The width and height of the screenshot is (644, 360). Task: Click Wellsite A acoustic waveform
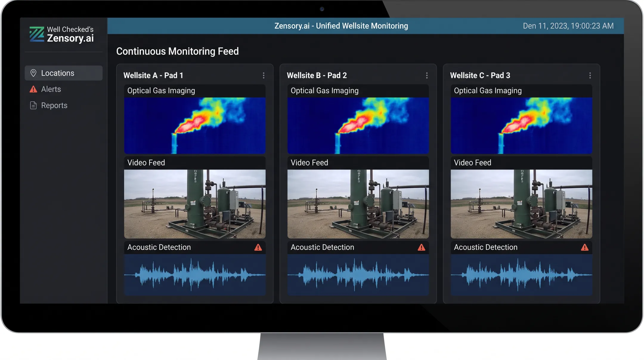[x=195, y=275]
